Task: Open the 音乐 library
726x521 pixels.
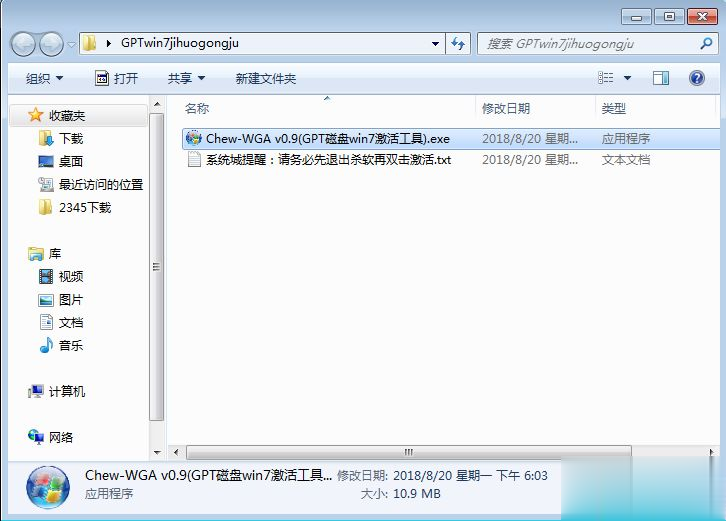Action: (71, 345)
